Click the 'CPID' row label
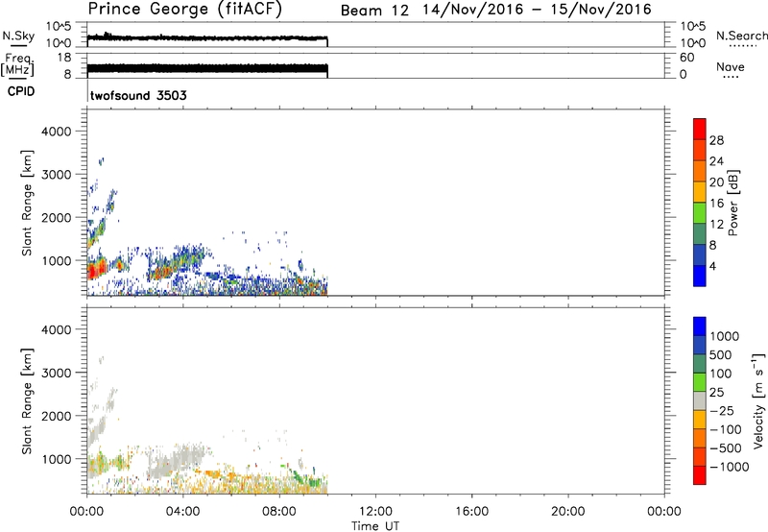 tap(21, 91)
